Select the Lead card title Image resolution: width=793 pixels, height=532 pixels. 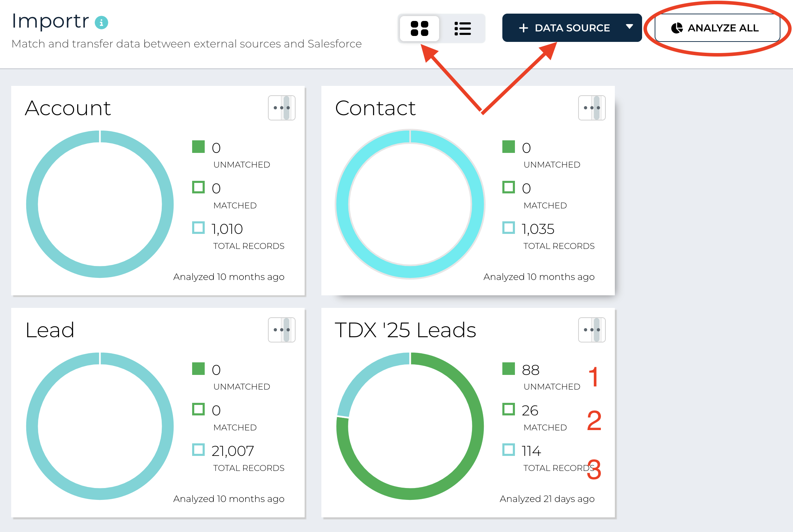tap(50, 330)
